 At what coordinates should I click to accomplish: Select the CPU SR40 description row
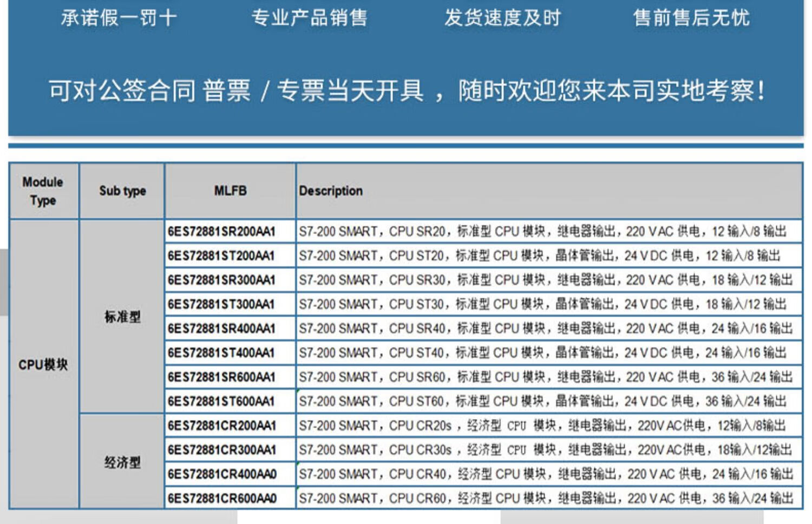[x=545, y=329]
